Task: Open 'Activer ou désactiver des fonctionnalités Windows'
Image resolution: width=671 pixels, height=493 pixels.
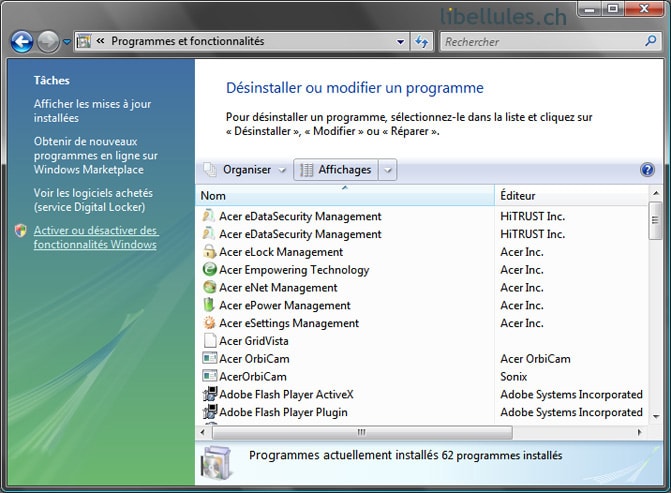Action: [96, 237]
